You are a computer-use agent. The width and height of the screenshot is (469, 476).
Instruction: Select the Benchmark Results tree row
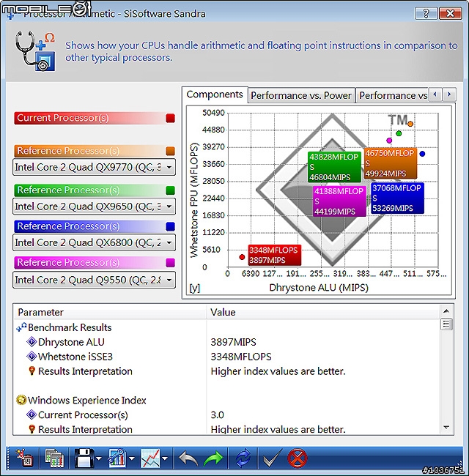226,327
